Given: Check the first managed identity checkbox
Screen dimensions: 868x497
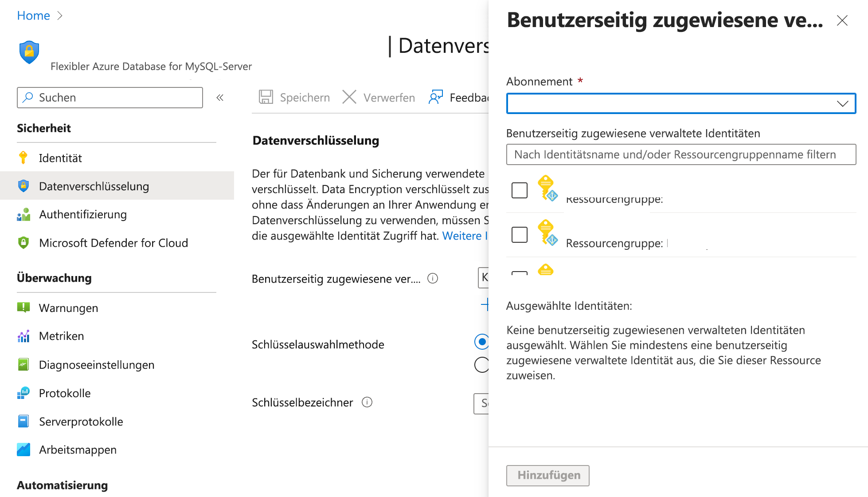Looking at the screenshot, I should [x=519, y=190].
